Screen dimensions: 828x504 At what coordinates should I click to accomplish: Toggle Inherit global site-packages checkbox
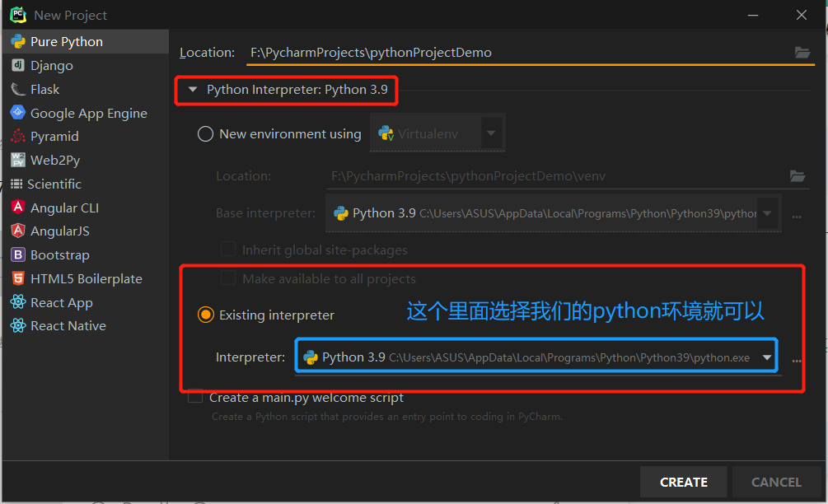[x=227, y=249]
